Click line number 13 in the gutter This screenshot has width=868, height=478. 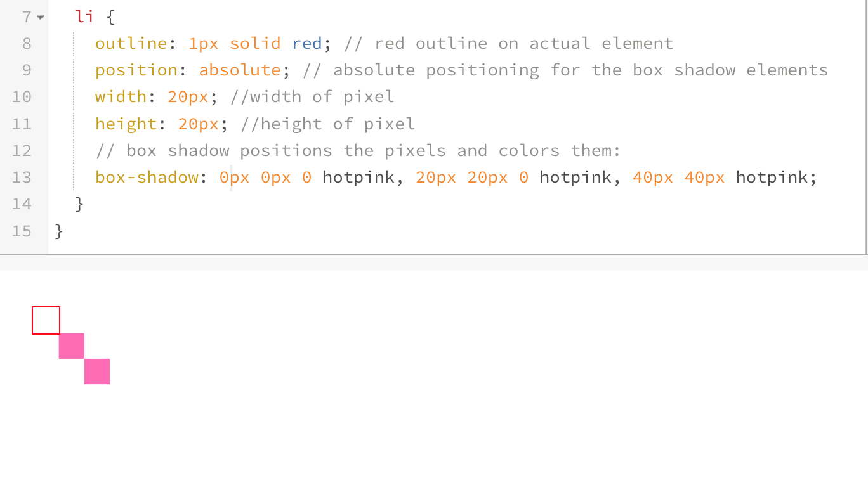21,177
